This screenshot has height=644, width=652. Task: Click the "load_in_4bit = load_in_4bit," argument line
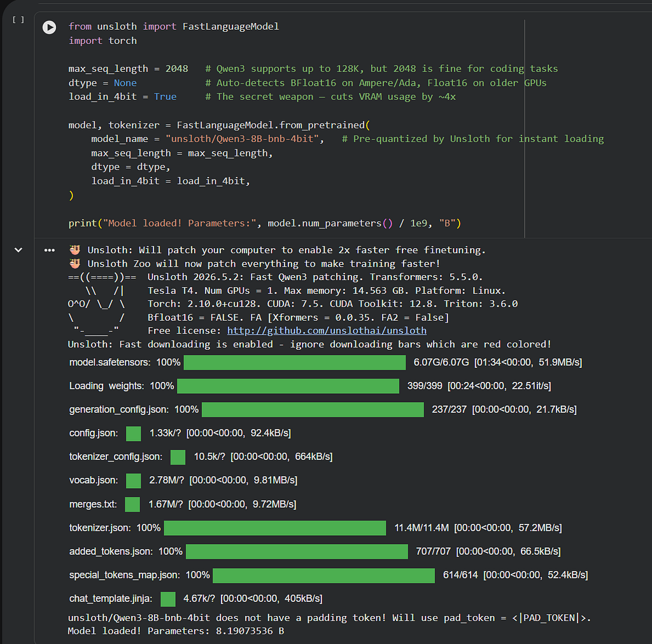(171, 181)
